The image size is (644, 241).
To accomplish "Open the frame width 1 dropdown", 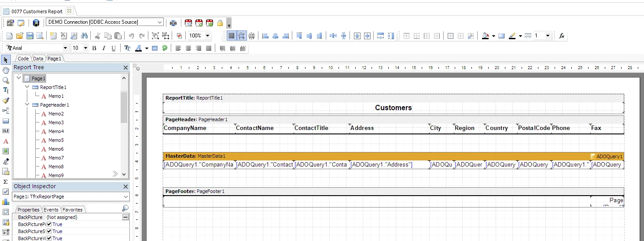I will coord(548,36).
